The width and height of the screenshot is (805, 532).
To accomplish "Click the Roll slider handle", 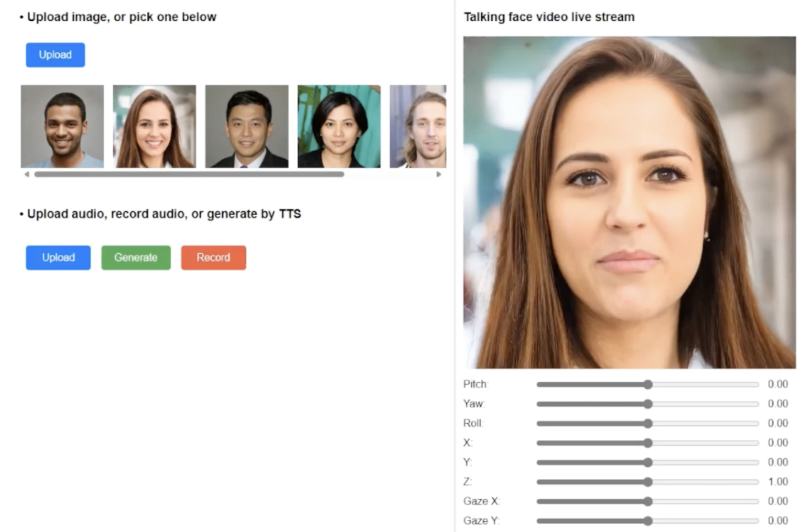I will 648,424.
